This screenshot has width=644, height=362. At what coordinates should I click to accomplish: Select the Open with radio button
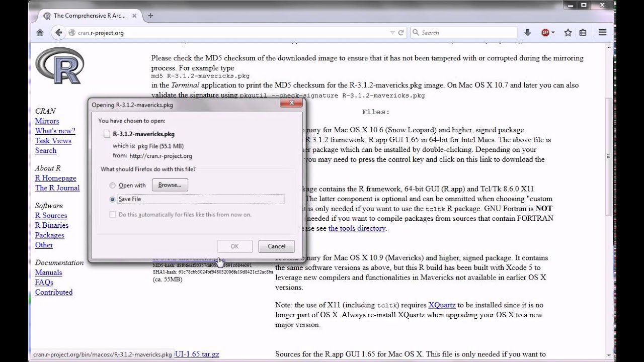pyautogui.click(x=112, y=186)
